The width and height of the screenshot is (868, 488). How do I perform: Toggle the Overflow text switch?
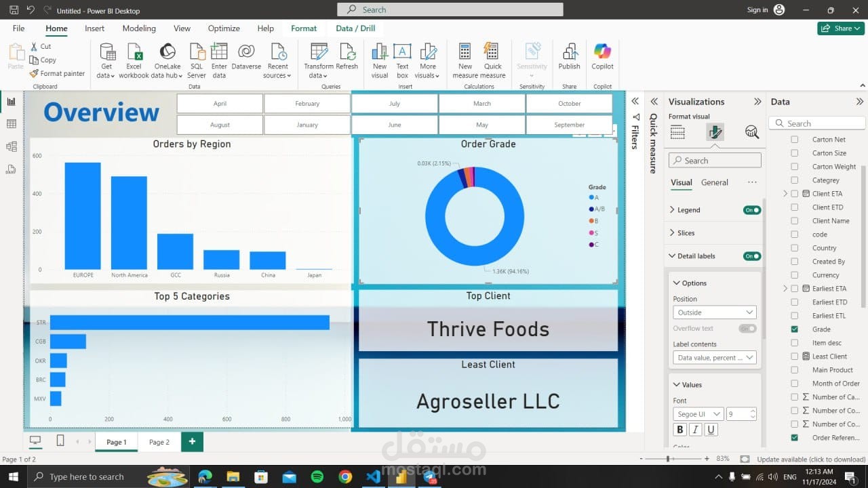tap(747, 329)
